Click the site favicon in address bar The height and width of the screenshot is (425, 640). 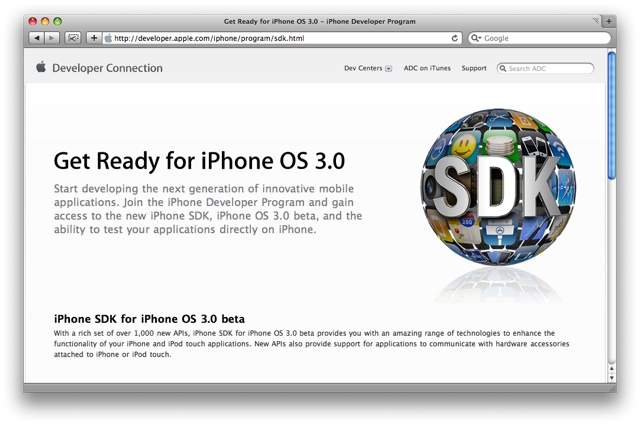pyautogui.click(x=108, y=38)
